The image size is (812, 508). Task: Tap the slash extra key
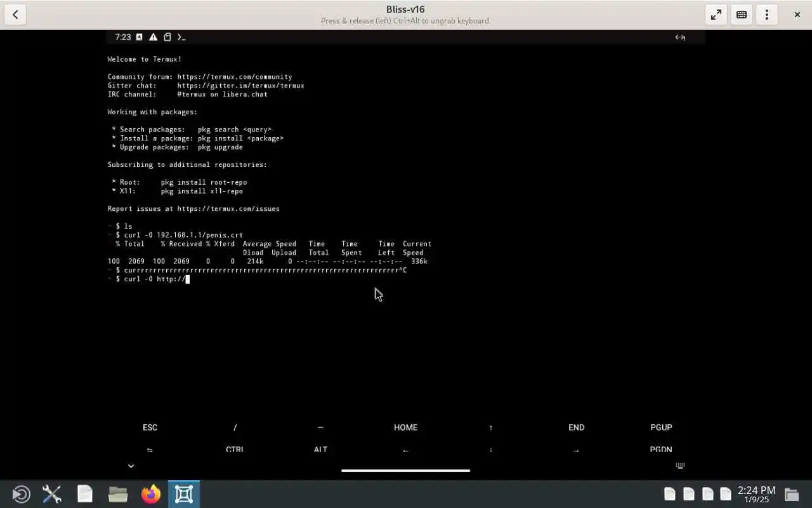click(235, 427)
